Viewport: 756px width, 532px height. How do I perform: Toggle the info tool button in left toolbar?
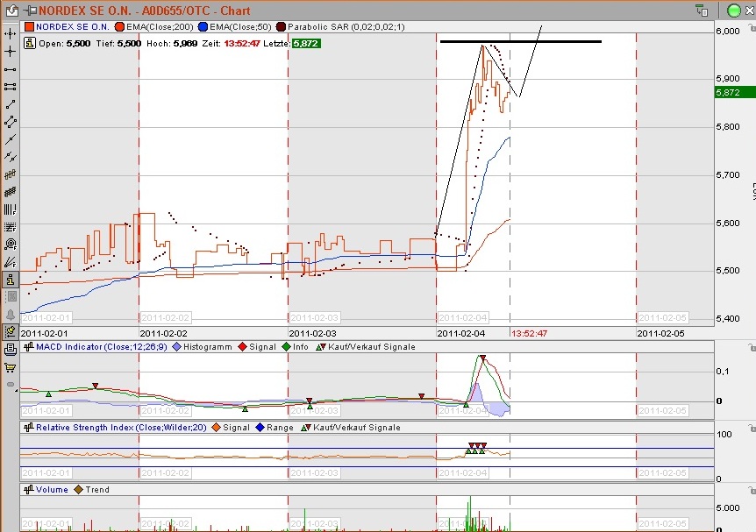pyautogui.click(x=10, y=279)
